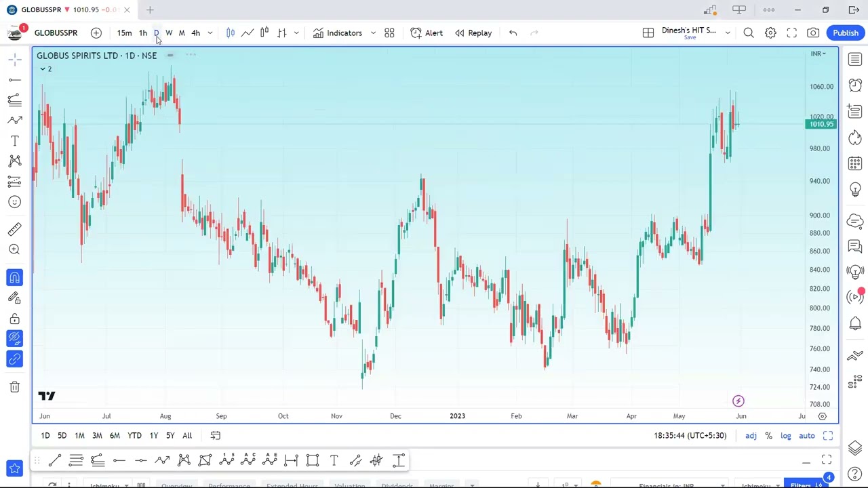
Task: Open the notifications bell in right sidebar
Action: pyautogui.click(x=855, y=323)
